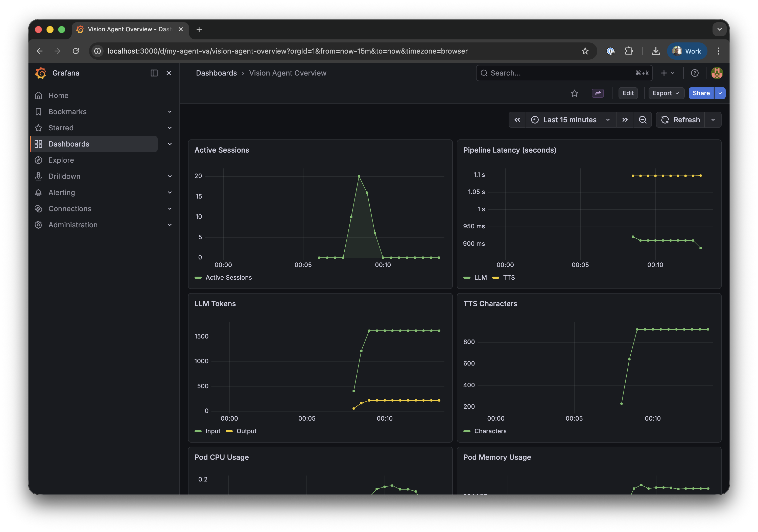Focus the Grafana Search field
The image size is (758, 532).
pyautogui.click(x=561, y=73)
